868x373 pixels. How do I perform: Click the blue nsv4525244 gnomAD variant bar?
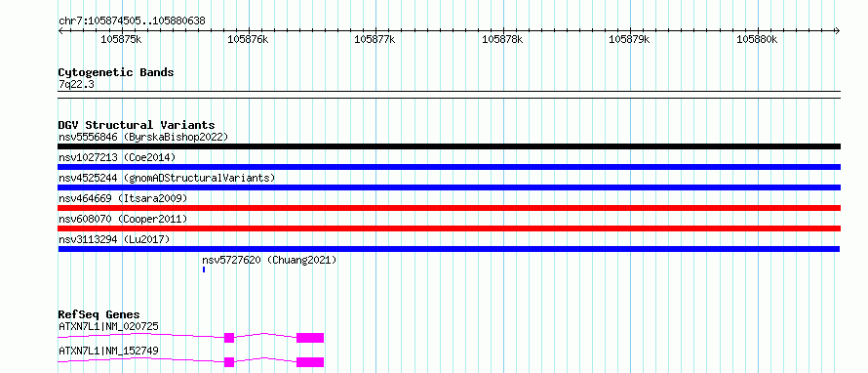click(449, 187)
